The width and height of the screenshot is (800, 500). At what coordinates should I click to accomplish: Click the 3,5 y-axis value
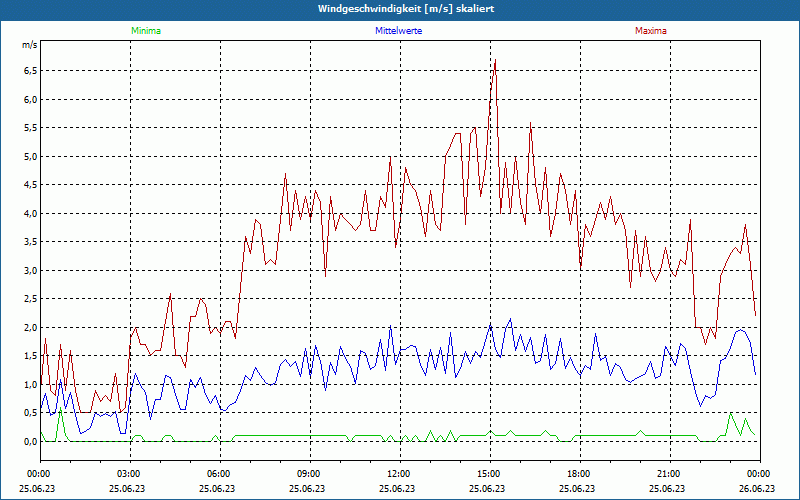(x=30, y=242)
